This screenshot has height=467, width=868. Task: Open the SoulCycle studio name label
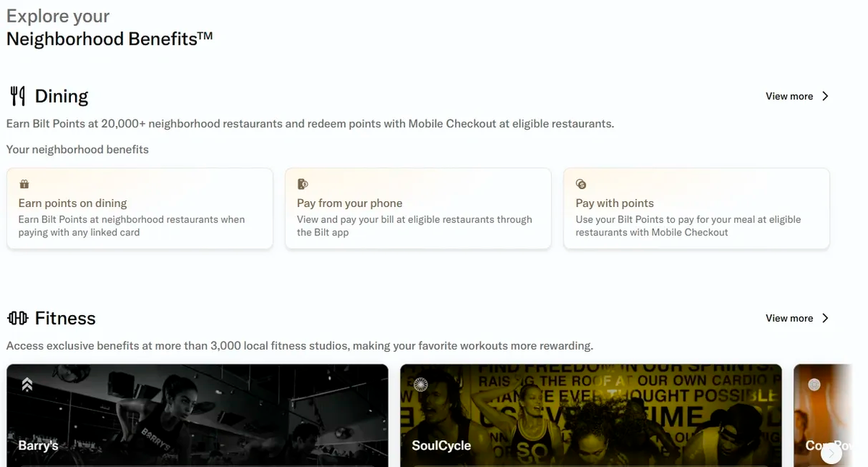[x=441, y=445]
